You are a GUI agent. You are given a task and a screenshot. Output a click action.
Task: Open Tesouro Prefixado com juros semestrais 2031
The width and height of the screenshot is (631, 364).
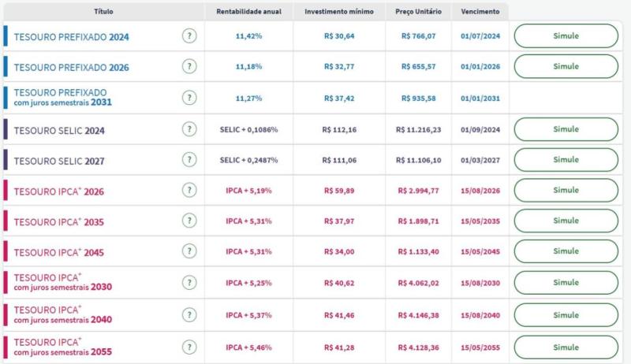click(x=63, y=98)
